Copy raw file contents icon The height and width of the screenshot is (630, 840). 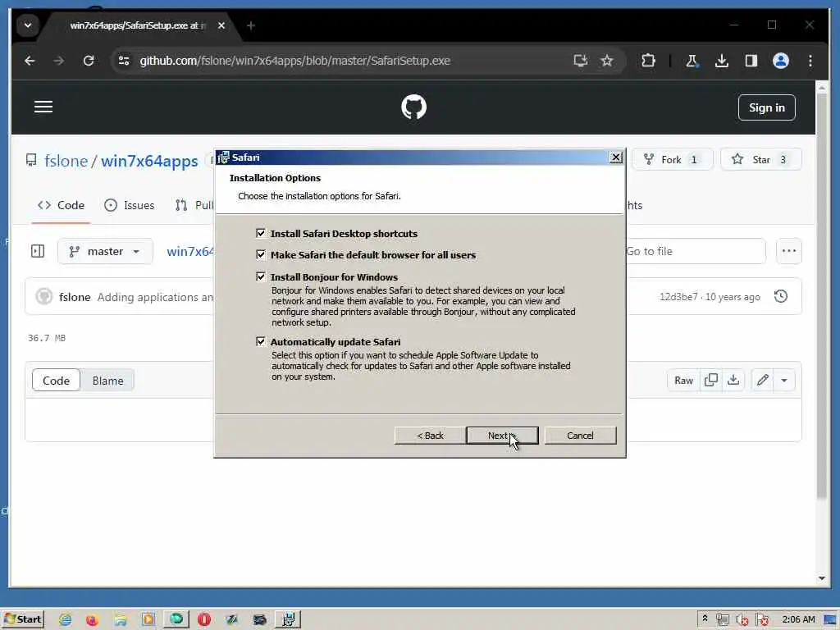711,381
